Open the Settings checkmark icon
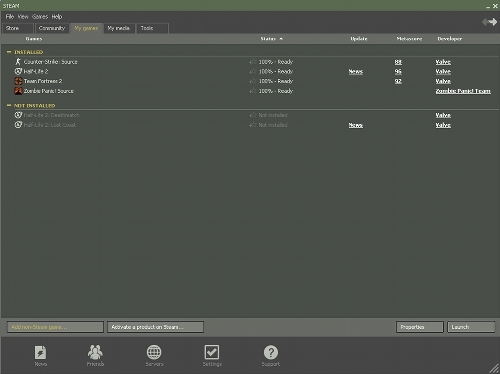500x374 pixels. (x=212, y=352)
